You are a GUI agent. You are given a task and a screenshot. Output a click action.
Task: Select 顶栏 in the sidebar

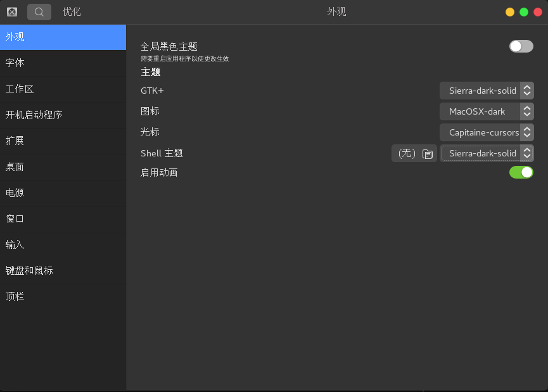click(x=63, y=296)
